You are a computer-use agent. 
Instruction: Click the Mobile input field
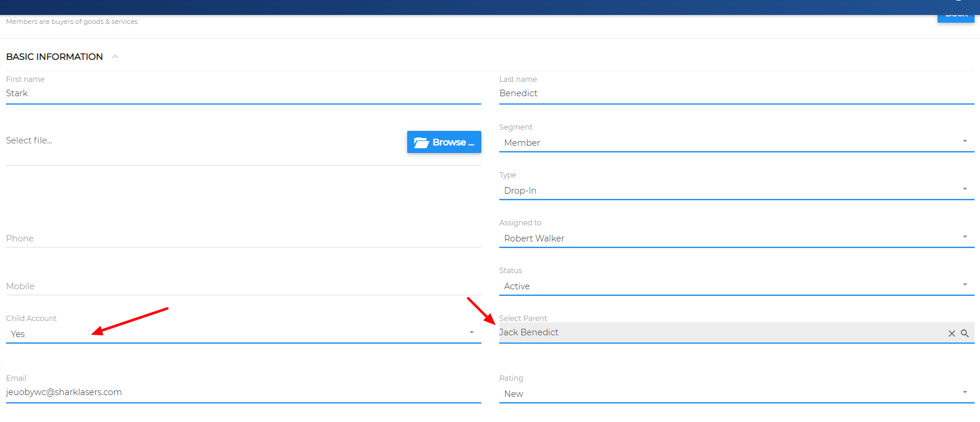coord(243,286)
